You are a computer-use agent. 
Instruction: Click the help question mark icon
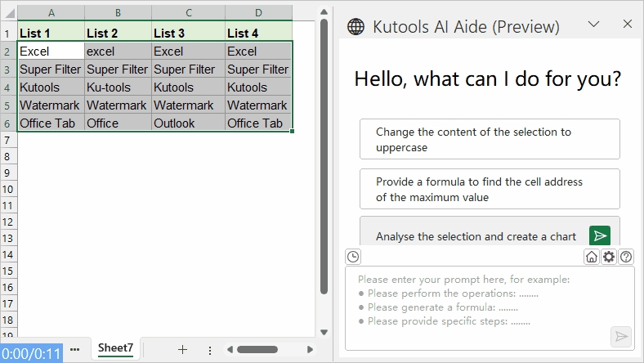(x=626, y=257)
